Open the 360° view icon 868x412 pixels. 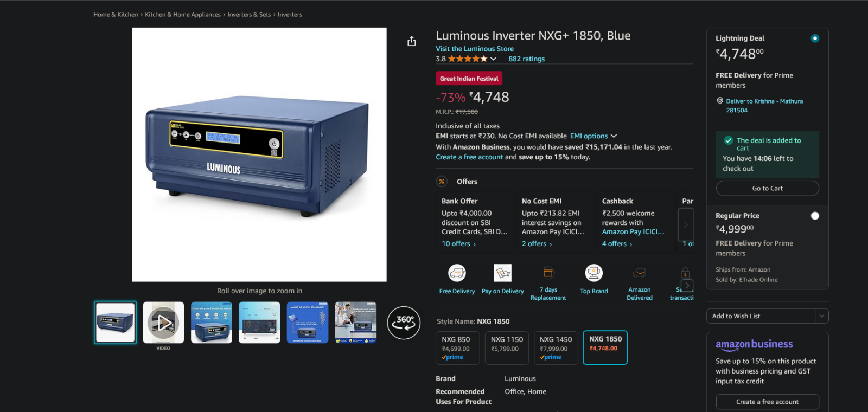point(404,323)
